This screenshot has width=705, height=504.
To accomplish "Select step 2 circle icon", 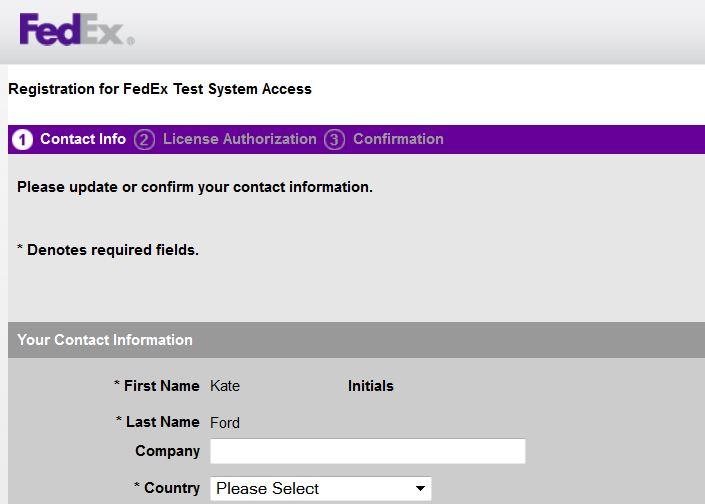I will click(144, 139).
